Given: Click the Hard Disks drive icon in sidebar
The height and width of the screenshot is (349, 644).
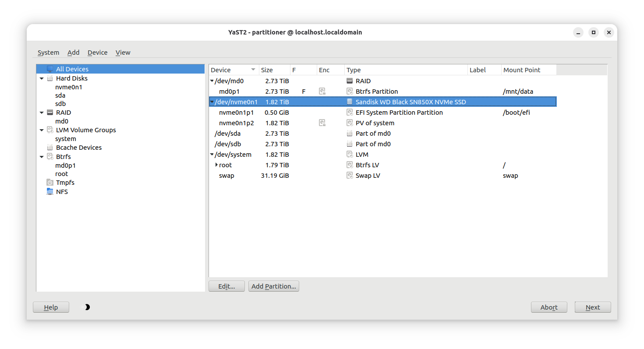Looking at the screenshot, I should coord(50,78).
